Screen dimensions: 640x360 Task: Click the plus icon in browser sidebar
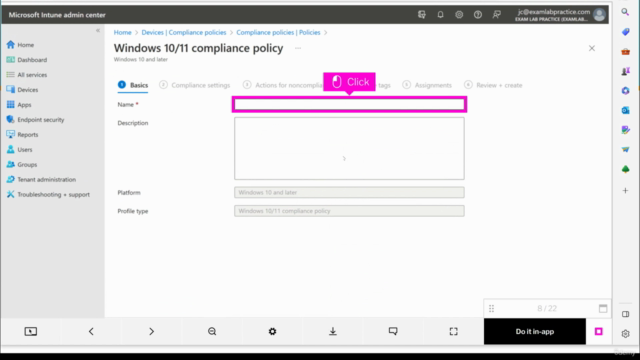click(x=625, y=191)
